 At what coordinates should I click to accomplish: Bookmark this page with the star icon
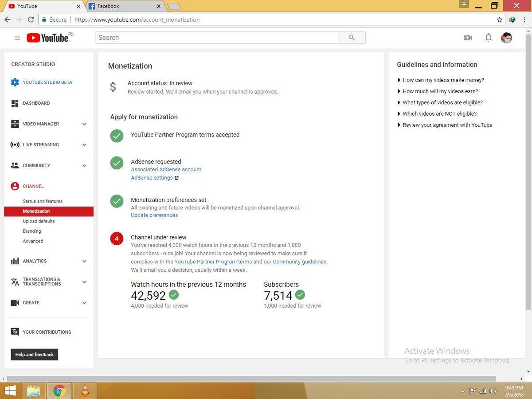500,20
